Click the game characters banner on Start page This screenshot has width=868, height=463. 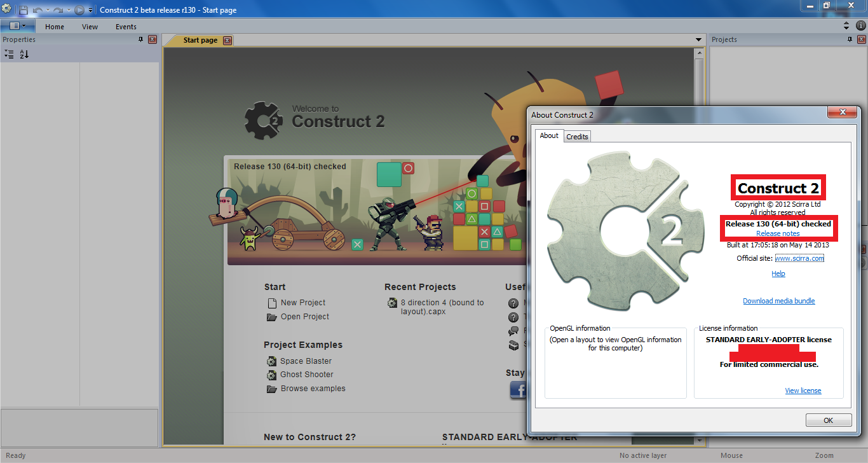[377, 211]
